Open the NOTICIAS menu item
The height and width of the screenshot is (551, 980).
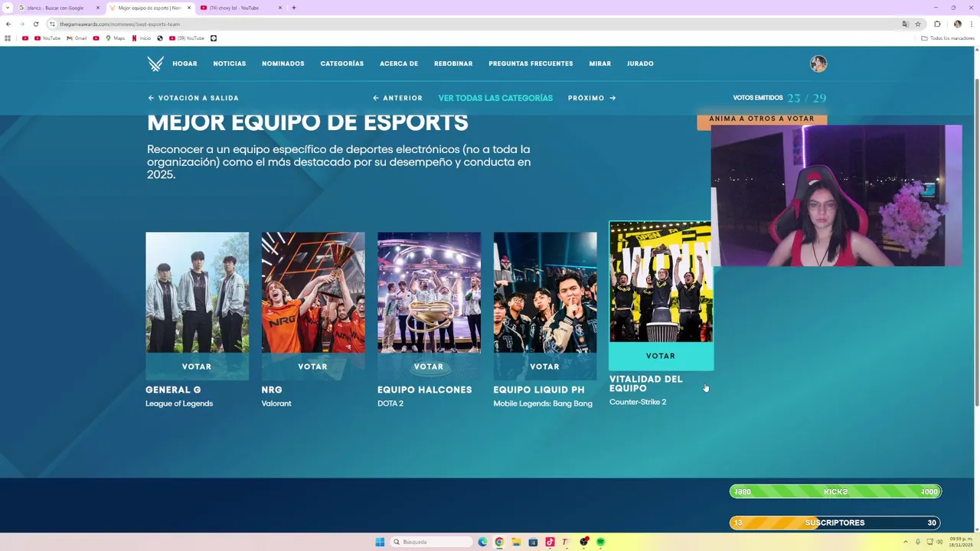230,64
